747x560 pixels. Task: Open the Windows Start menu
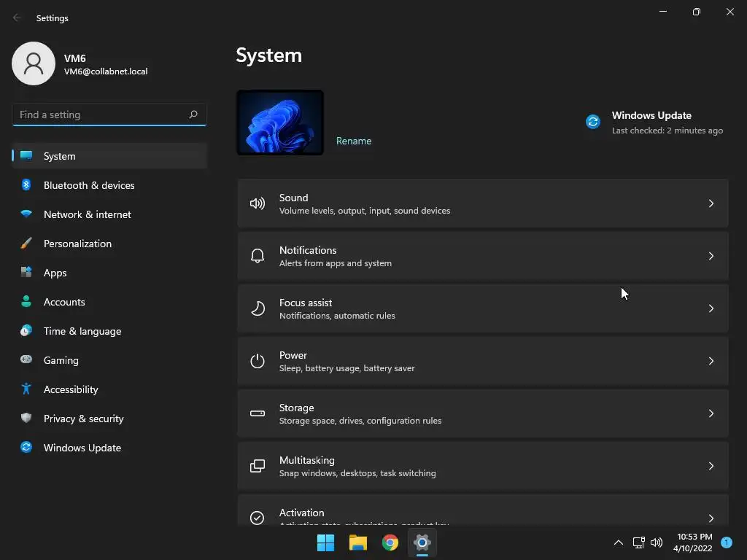coord(326,542)
